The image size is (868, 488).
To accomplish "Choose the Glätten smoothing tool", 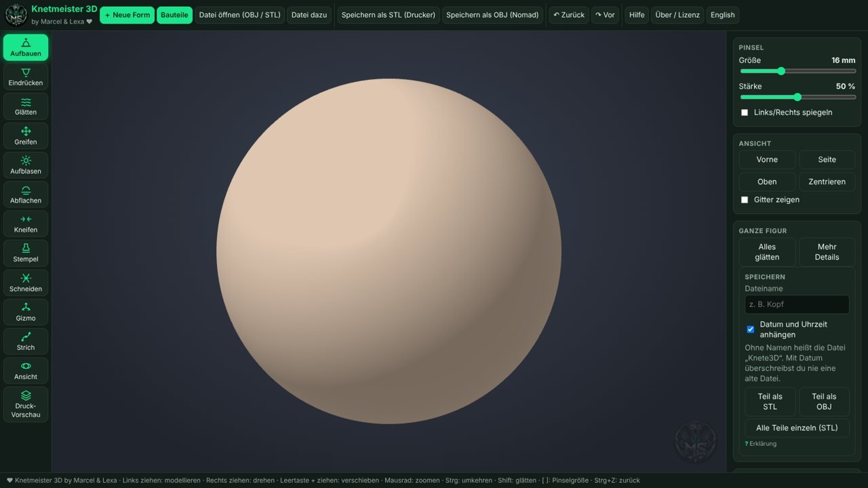I will click(x=26, y=106).
